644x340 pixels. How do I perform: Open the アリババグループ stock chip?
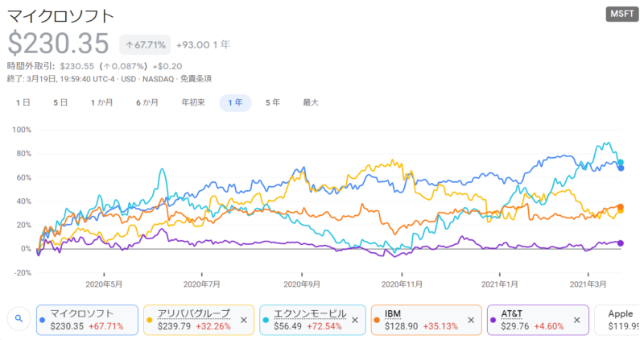199,320
